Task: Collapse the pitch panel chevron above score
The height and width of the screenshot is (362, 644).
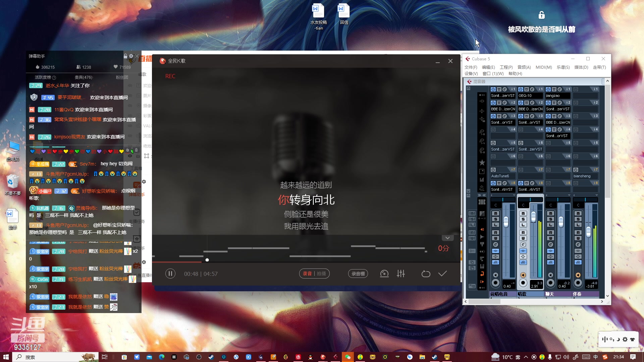Action: pos(447,238)
